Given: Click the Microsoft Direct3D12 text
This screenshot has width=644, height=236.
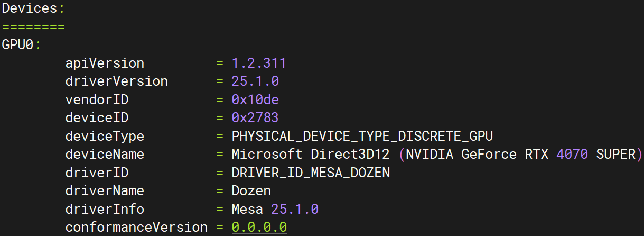Looking at the screenshot, I should click(x=311, y=155).
